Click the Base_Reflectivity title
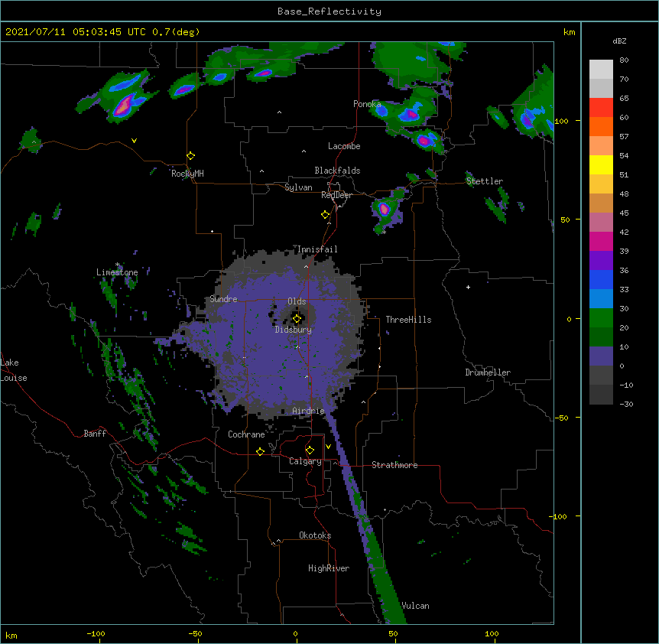Screen dimensions: 659x644 (x=329, y=11)
